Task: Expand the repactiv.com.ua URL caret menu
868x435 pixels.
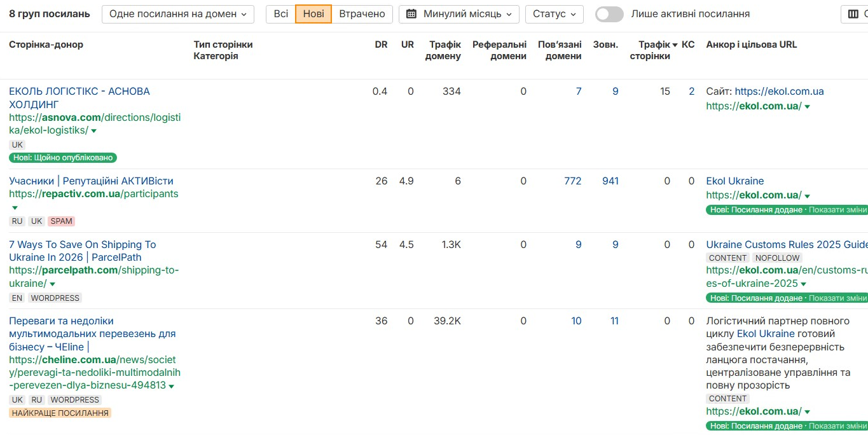Action: click(15, 208)
